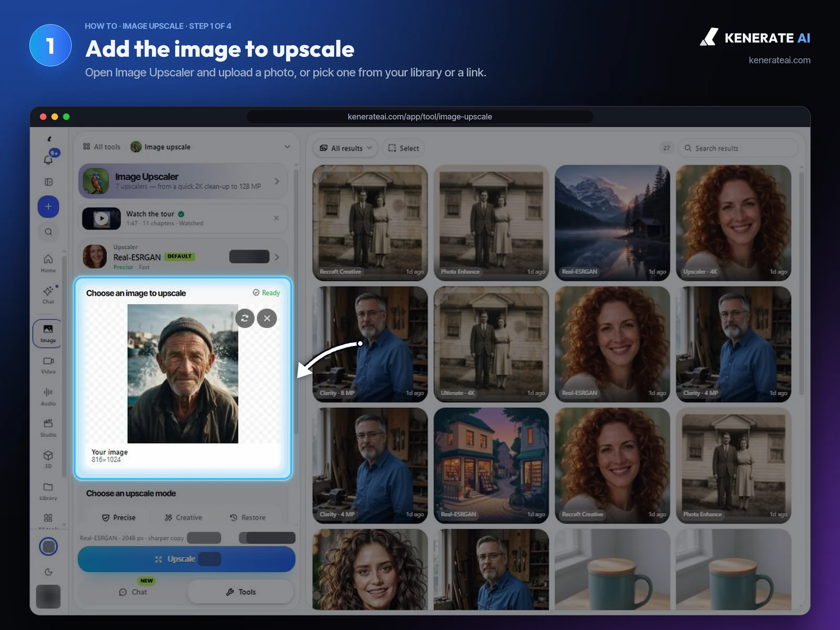Click the DEFAULT badge next to Real-ESRGAN
Image resolution: width=840 pixels, height=630 pixels.
(180, 257)
